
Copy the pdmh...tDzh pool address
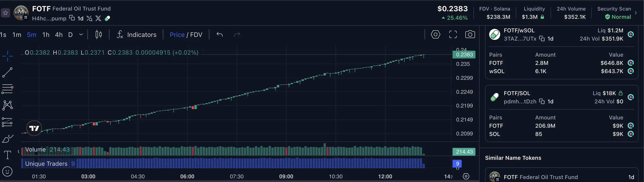click(542, 101)
